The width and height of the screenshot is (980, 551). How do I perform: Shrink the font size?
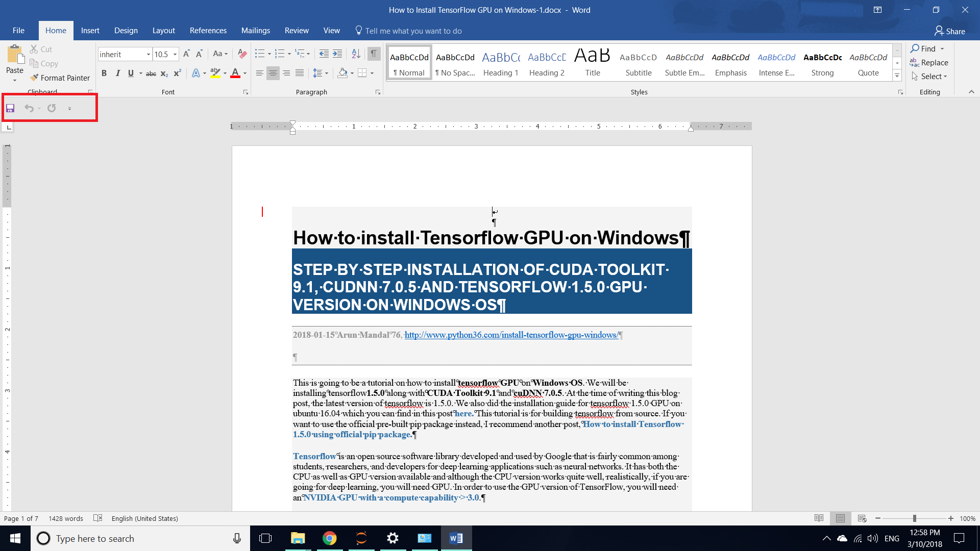click(x=199, y=54)
